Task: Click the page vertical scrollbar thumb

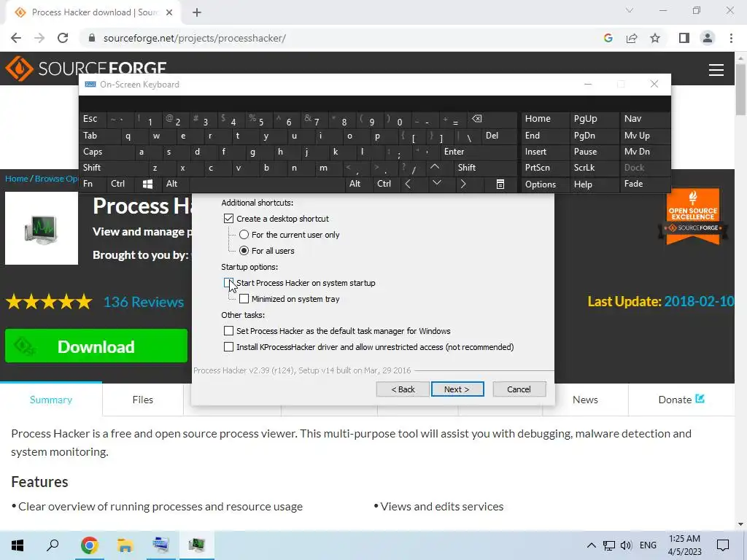Action: (740, 88)
